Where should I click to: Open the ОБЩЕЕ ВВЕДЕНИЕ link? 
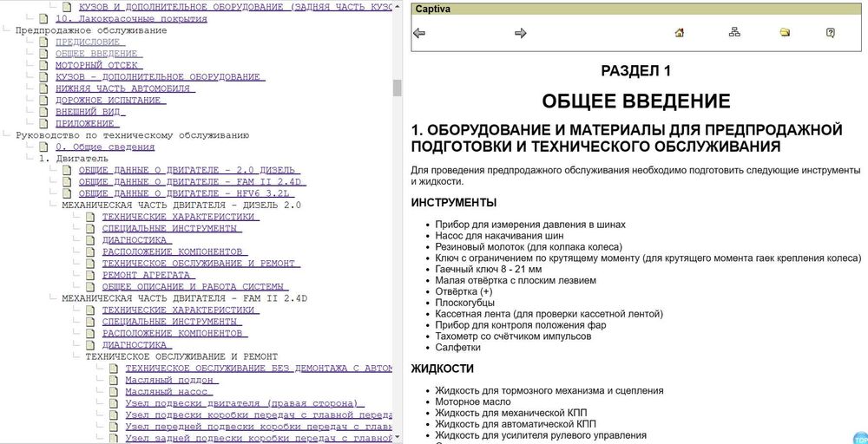click(99, 54)
